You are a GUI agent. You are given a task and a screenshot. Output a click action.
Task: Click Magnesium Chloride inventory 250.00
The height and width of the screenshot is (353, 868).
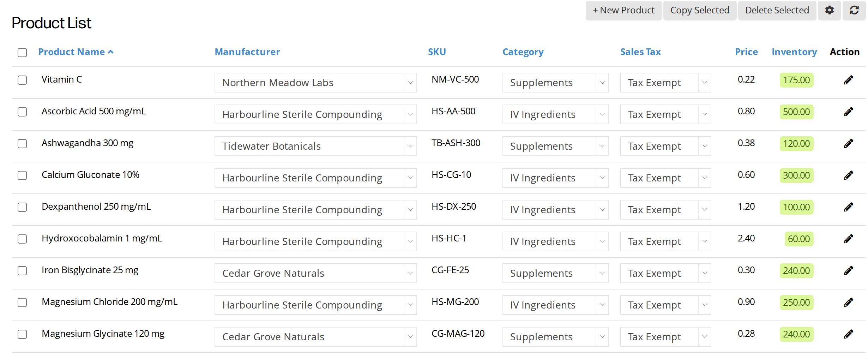pyautogui.click(x=796, y=303)
